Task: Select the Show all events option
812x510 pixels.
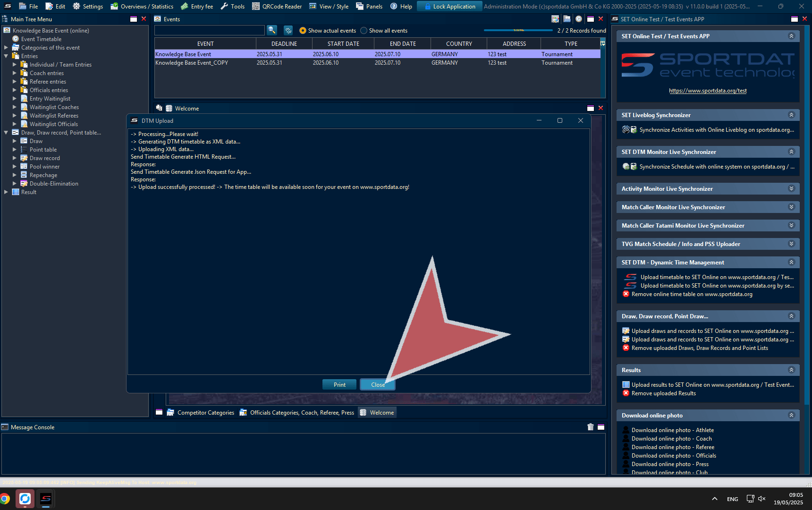Action: 364,31
